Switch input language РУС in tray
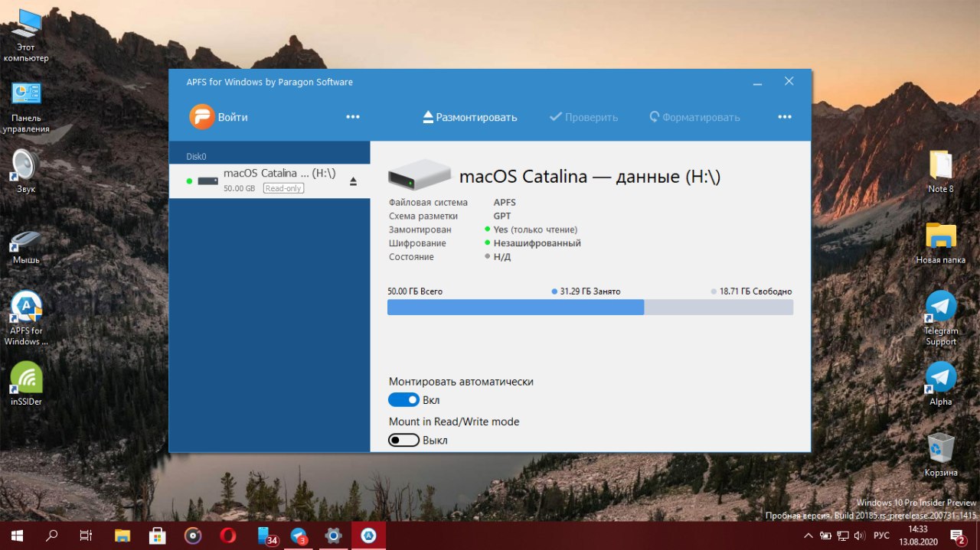 click(x=881, y=535)
